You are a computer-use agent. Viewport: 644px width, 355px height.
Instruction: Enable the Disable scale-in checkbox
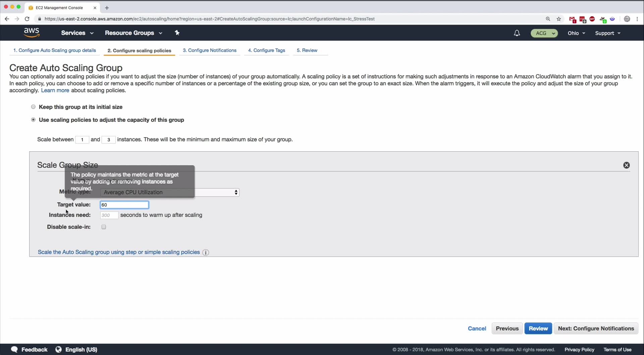[104, 227]
